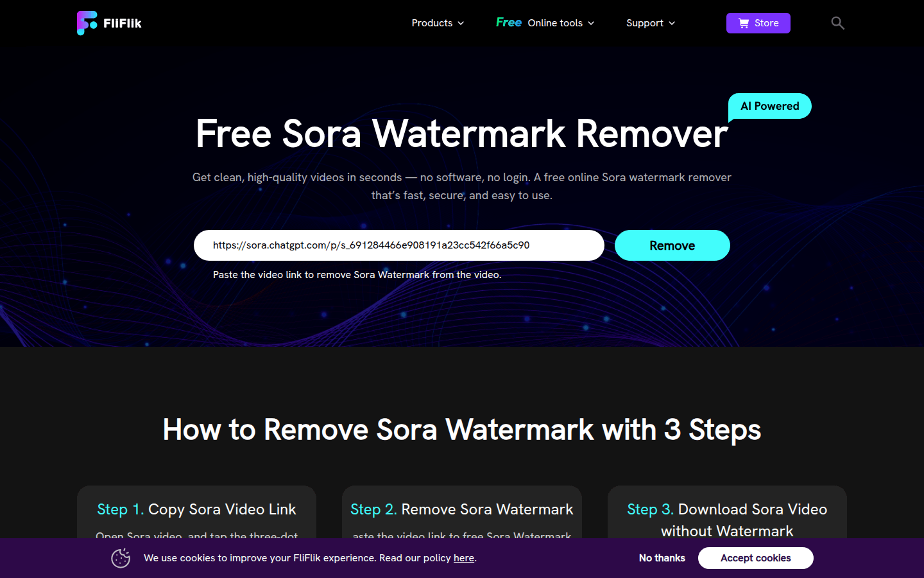This screenshot has height=578, width=924.
Task: Accept cookies in the banner
Action: tap(756, 558)
